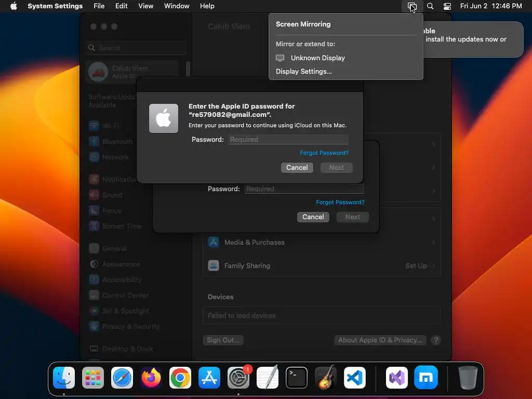This screenshot has height=399, width=532.
Task: Open App Store from the Dock
Action: (x=209, y=378)
